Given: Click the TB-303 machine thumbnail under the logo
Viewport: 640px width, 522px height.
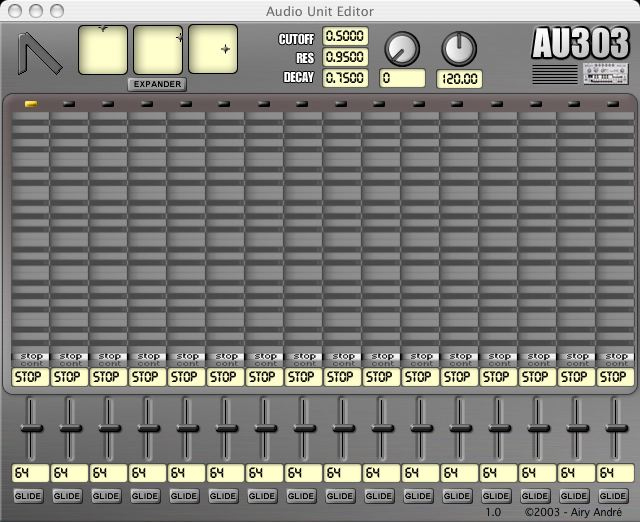Looking at the screenshot, I should point(606,74).
